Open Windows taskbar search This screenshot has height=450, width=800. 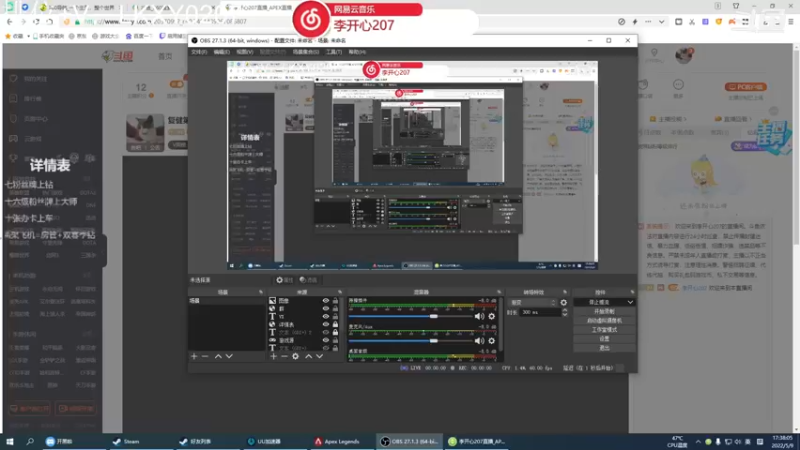click(30, 441)
